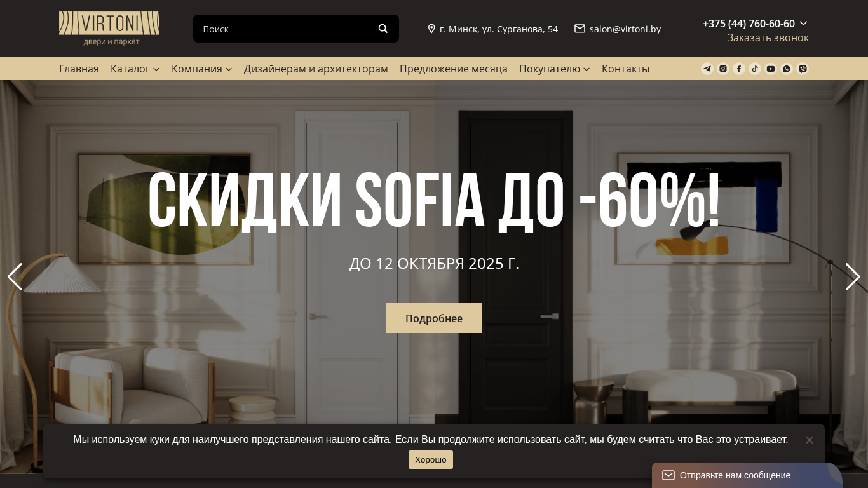
Task: Expand the Каталог dropdown menu
Action: click(x=135, y=69)
